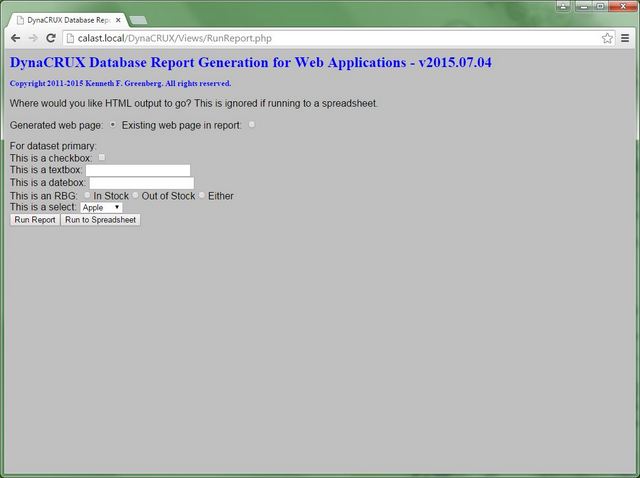Click the page icon in the address bar

point(70,38)
